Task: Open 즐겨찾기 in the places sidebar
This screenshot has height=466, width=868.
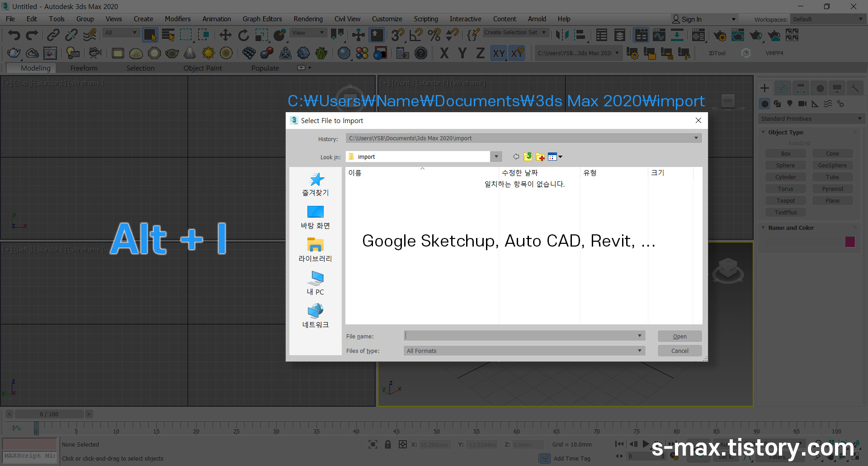Action: [x=316, y=184]
